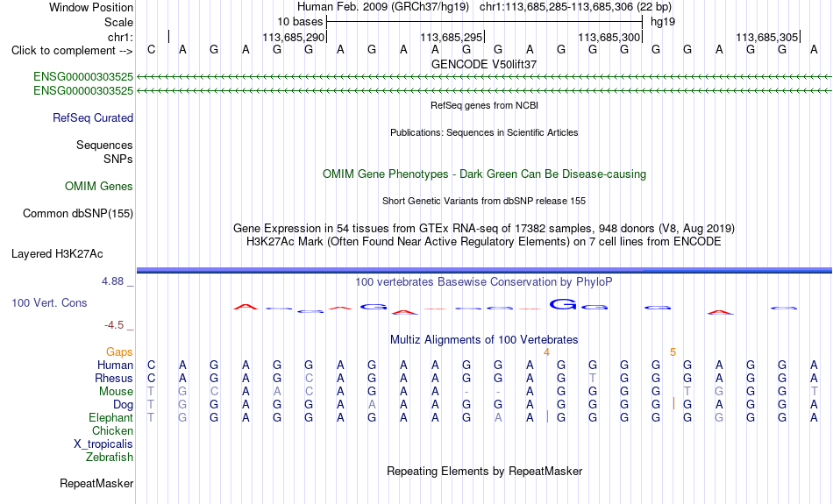The image size is (833, 504).
Task: Click the 4.88 PhyloP maximum value
Action: point(112,281)
